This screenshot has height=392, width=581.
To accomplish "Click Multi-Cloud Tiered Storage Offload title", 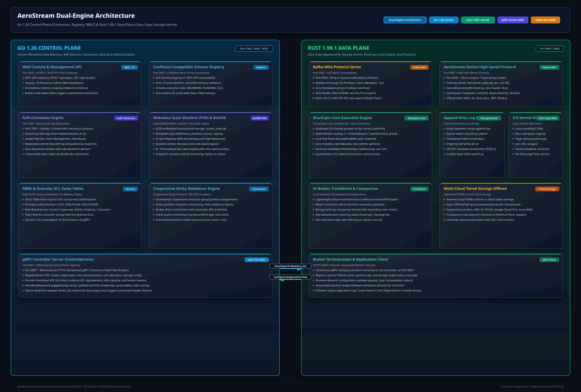I will click(x=475, y=189).
